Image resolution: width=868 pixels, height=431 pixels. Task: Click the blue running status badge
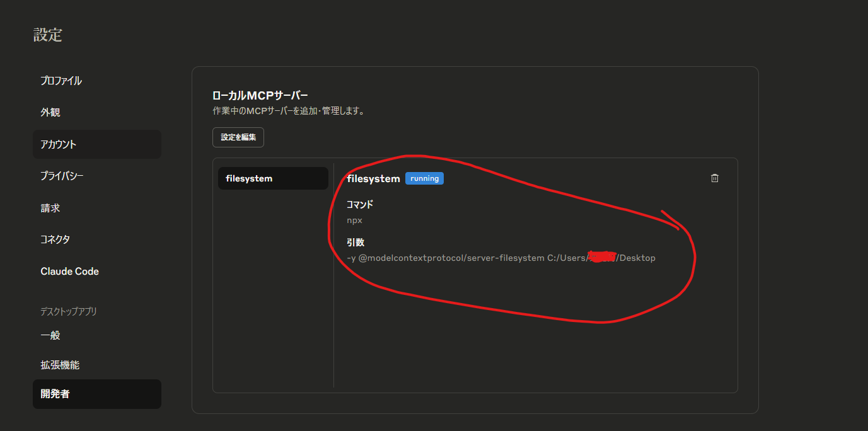click(424, 178)
